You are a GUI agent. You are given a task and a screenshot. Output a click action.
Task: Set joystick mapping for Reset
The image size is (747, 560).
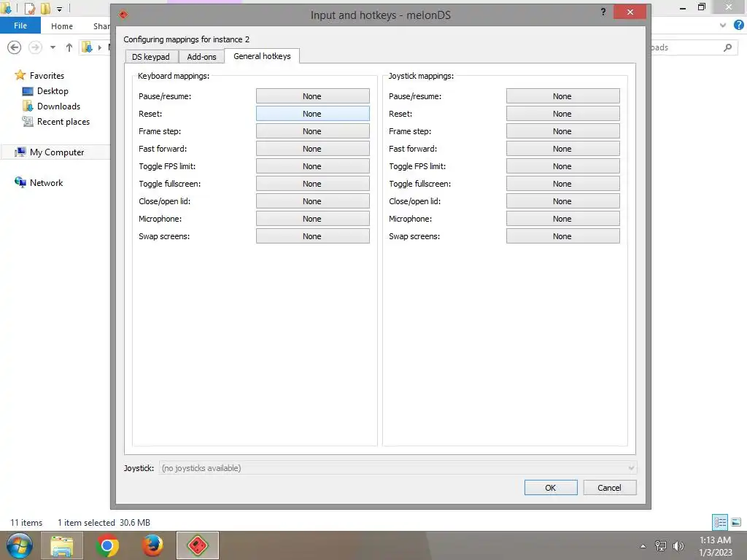coord(562,114)
